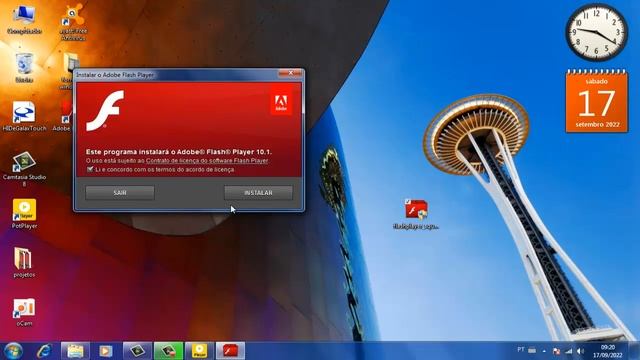640x360 pixels.
Task: Click the SAIR button to exit installer
Action: (120, 193)
